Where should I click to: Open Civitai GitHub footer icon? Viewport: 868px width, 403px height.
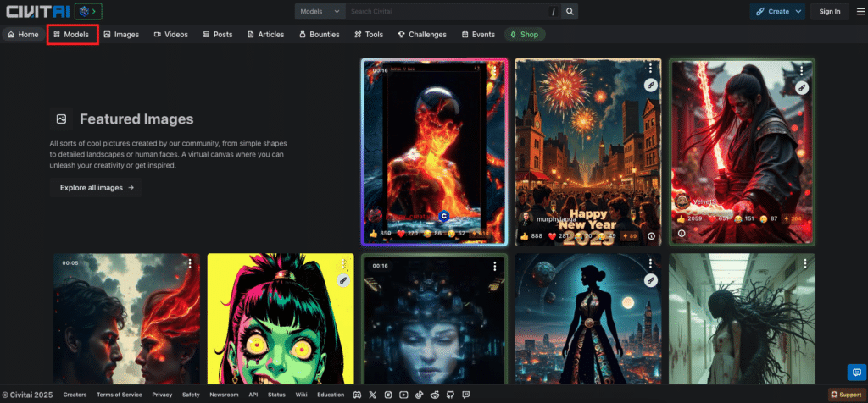pos(450,395)
